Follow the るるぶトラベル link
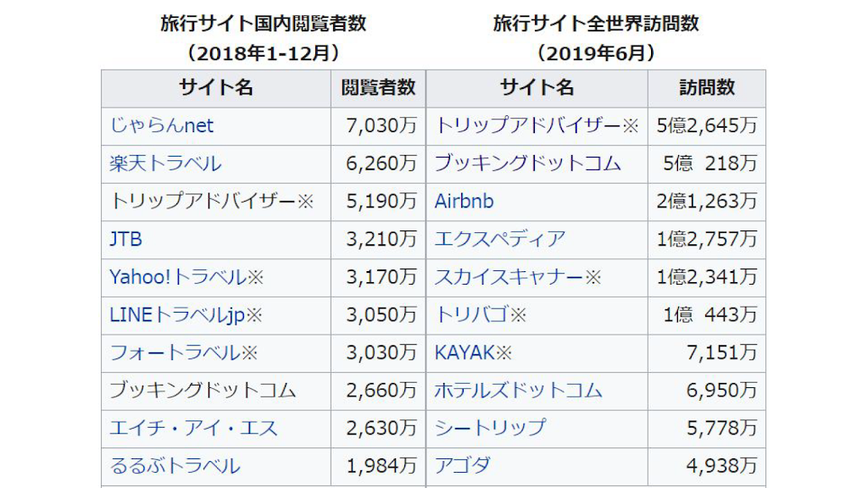 point(175,466)
